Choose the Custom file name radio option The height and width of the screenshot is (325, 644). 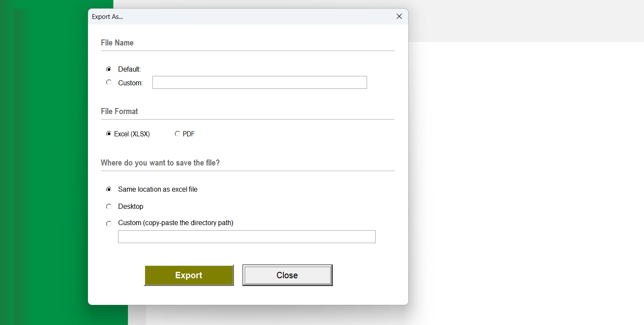[109, 82]
